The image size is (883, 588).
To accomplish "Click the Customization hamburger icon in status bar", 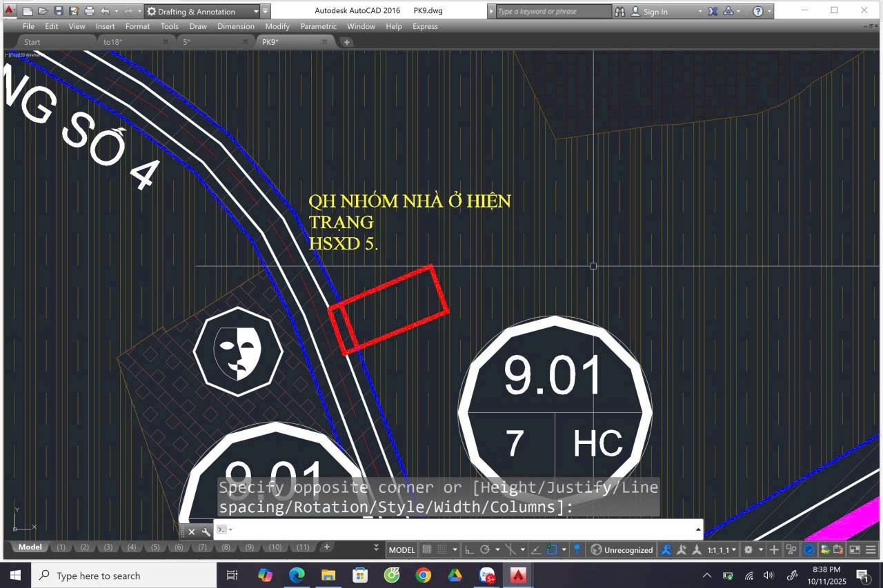I will point(871,549).
